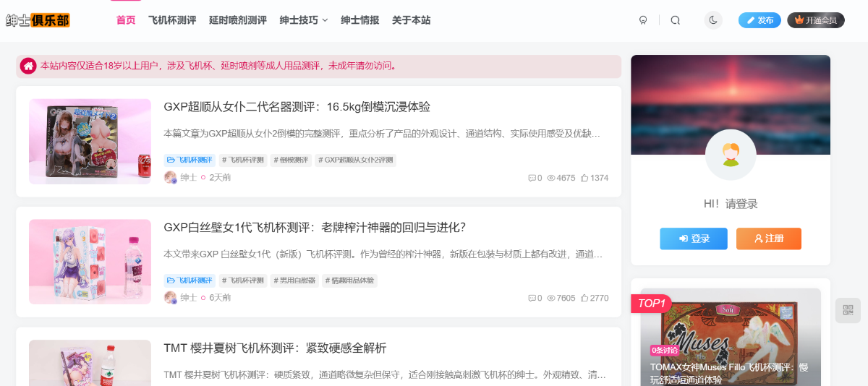Click author avatar on first article
This screenshot has height=386, width=868.
171,177
